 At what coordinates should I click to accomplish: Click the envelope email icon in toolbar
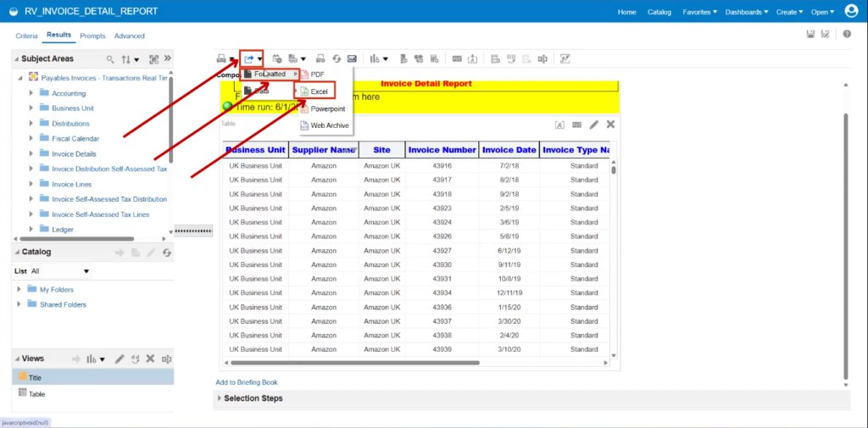(x=352, y=58)
